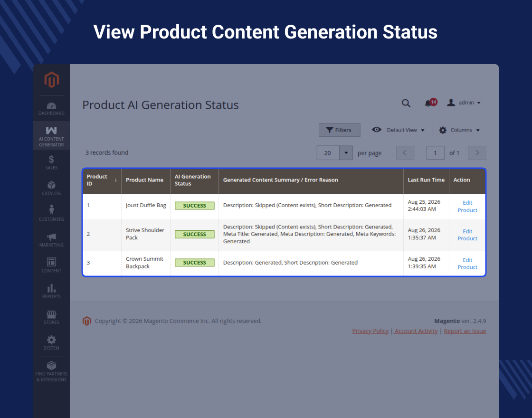Open the Report an Issue link
This screenshot has width=532, height=418.
click(465, 331)
